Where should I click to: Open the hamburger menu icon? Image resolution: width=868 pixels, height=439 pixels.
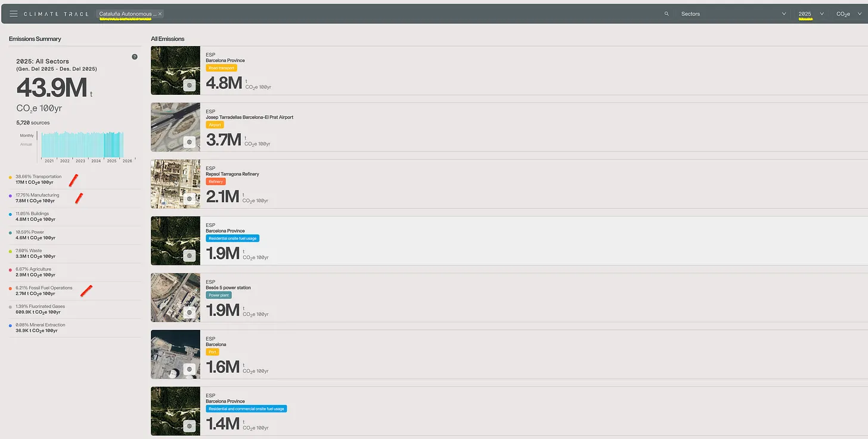(x=14, y=14)
